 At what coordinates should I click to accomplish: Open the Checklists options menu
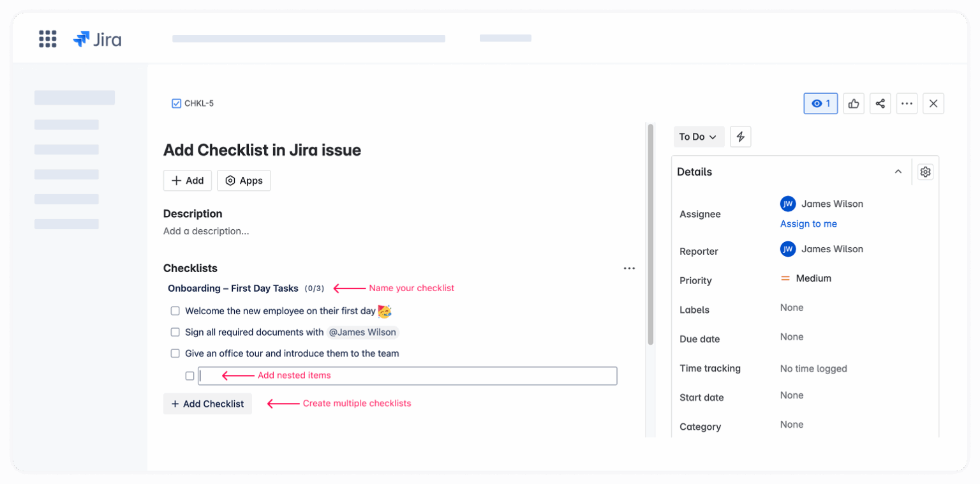click(x=629, y=268)
